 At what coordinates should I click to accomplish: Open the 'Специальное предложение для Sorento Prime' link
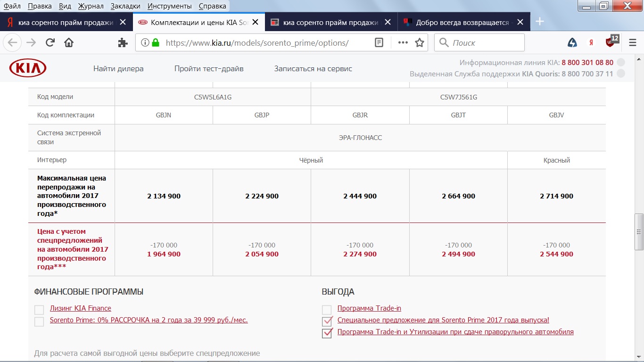pos(443,320)
